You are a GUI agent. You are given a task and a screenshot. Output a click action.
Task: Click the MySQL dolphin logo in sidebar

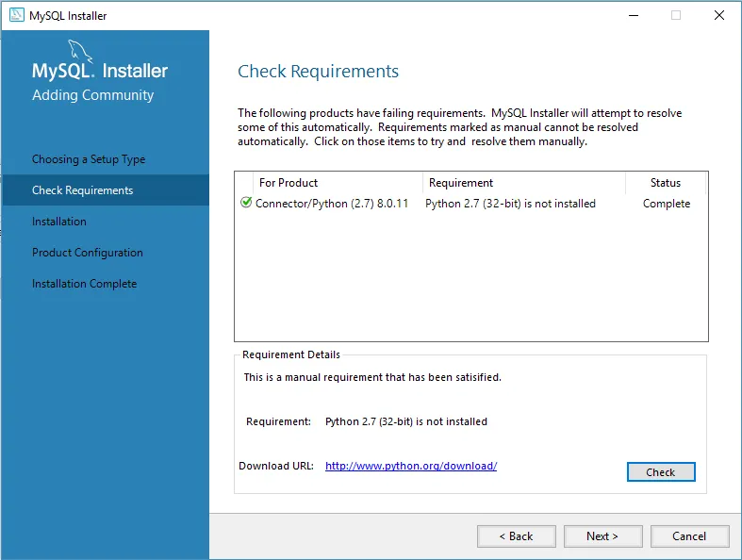click(79, 51)
